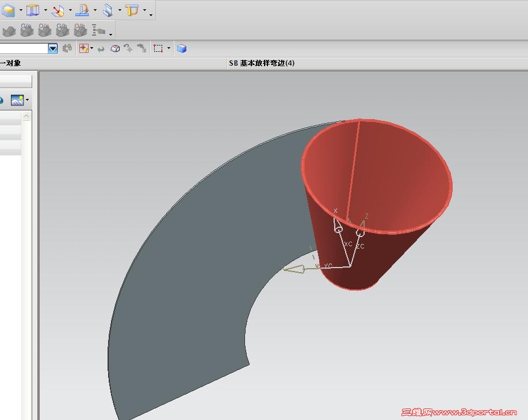
Task: Select the yellow T-shaped unbend tool
Action: click(132, 10)
